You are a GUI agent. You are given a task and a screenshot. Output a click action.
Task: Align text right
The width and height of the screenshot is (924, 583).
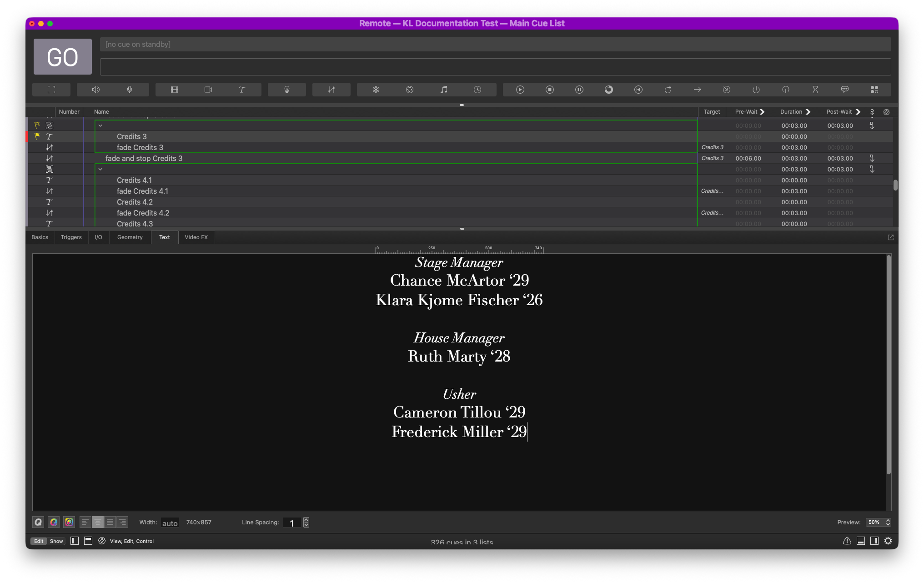pos(122,522)
